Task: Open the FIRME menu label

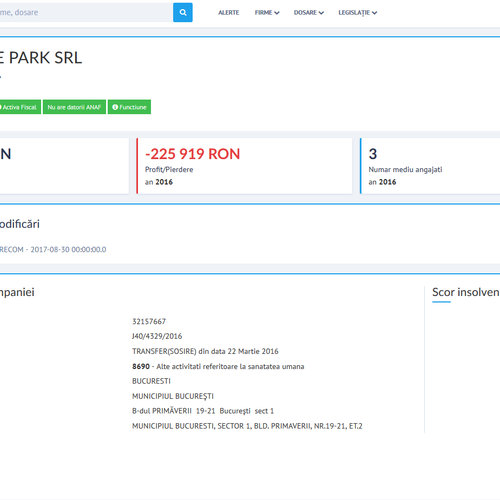Action: coord(263,12)
